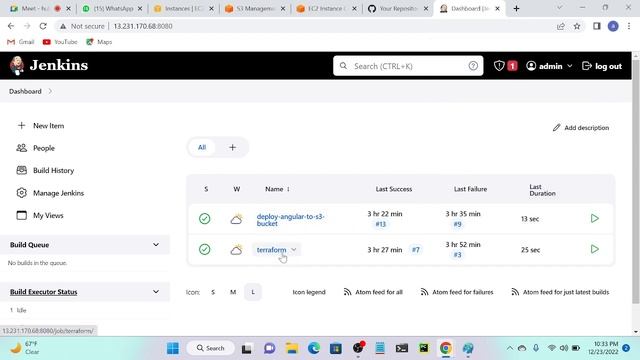The image size is (640, 360).
Task: Collapse the Build Queue section
Action: 156,244
